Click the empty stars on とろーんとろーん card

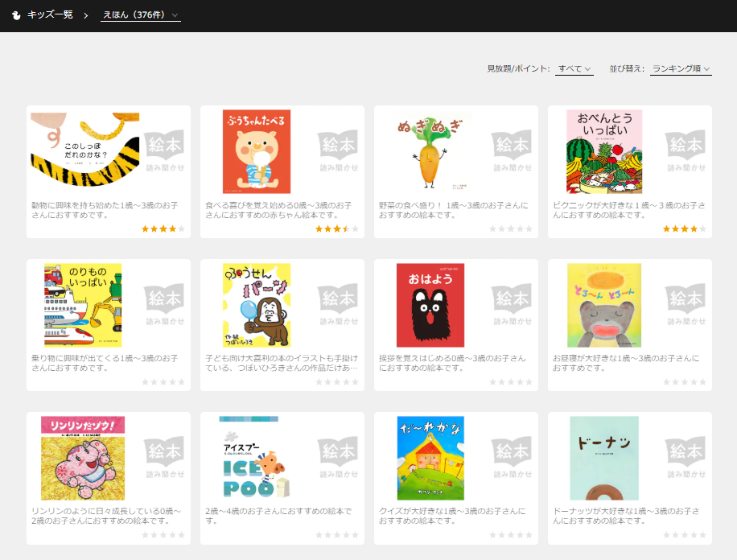click(x=685, y=382)
